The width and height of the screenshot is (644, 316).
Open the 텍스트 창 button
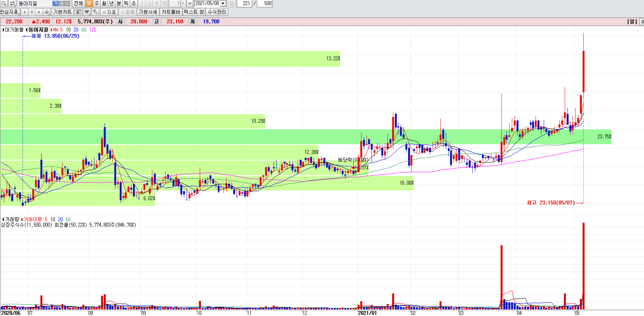194,12
